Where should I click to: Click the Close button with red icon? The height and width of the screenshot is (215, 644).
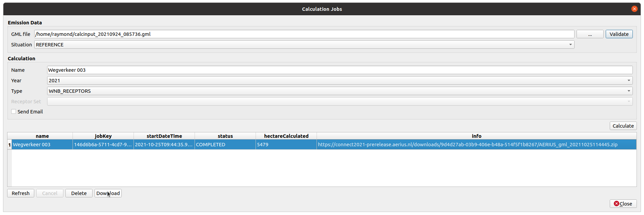coord(623,203)
